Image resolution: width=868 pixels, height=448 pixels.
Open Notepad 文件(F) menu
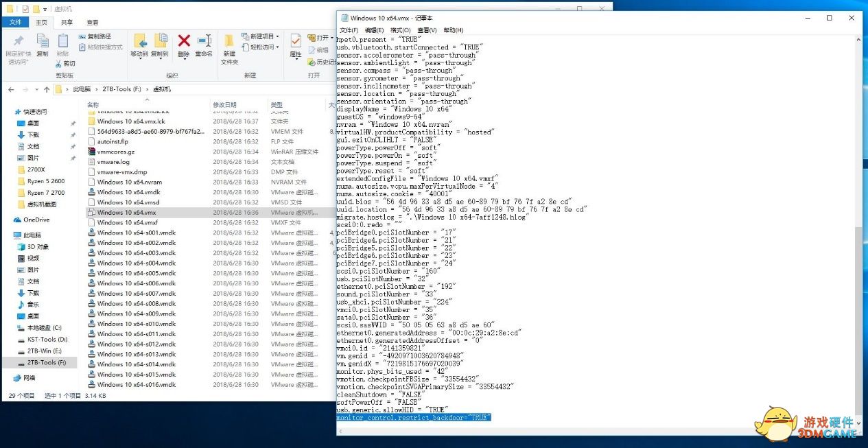pyautogui.click(x=349, y=30)
